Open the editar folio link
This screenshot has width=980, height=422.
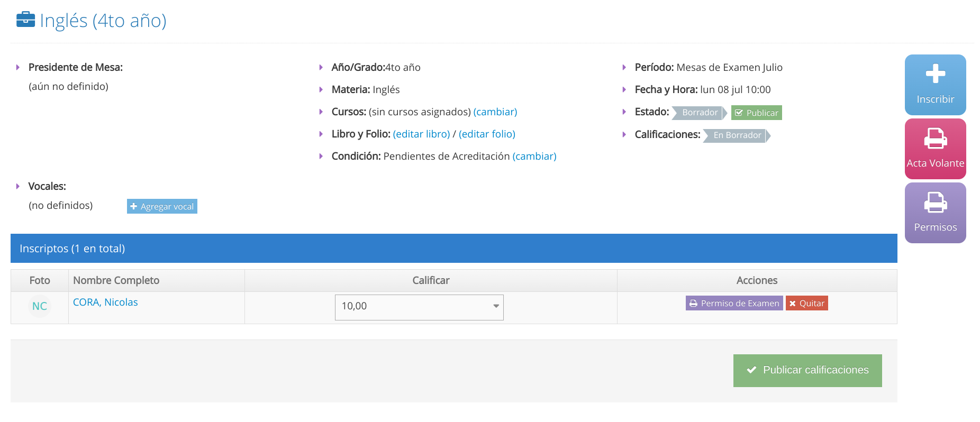point(487,134)
